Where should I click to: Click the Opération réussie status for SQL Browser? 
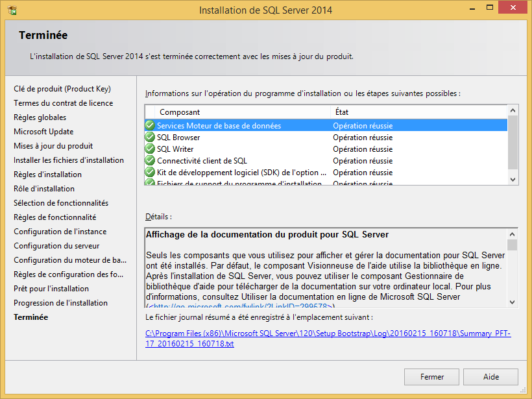[x=363, y=137]
